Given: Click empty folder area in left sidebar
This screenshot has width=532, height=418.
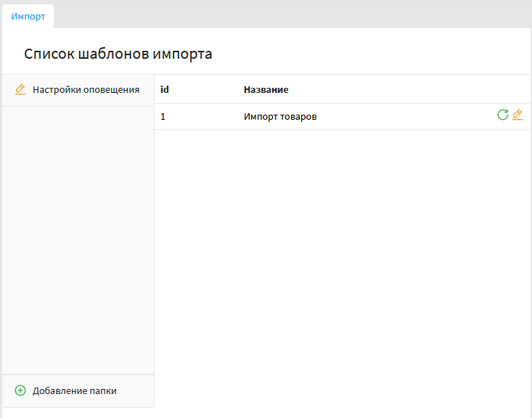Looking at the screenshot, I should (x=78, y=239).
